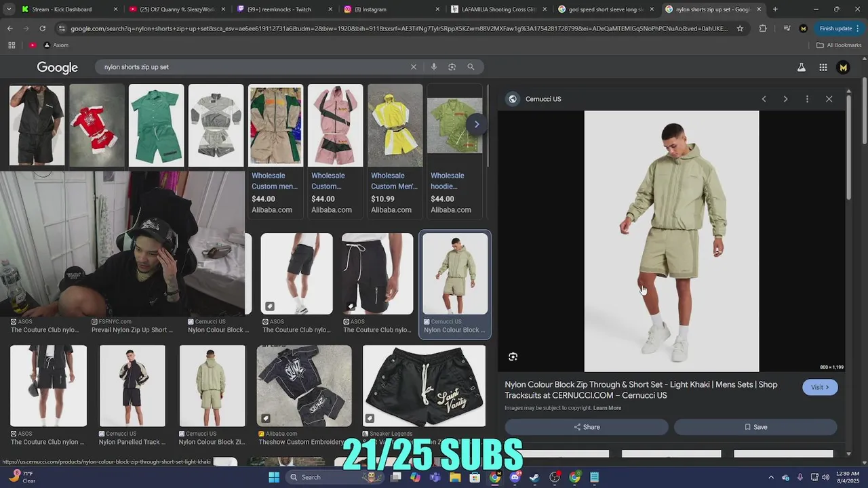Open the red and white shorts set thumbnail

[97, 125]
